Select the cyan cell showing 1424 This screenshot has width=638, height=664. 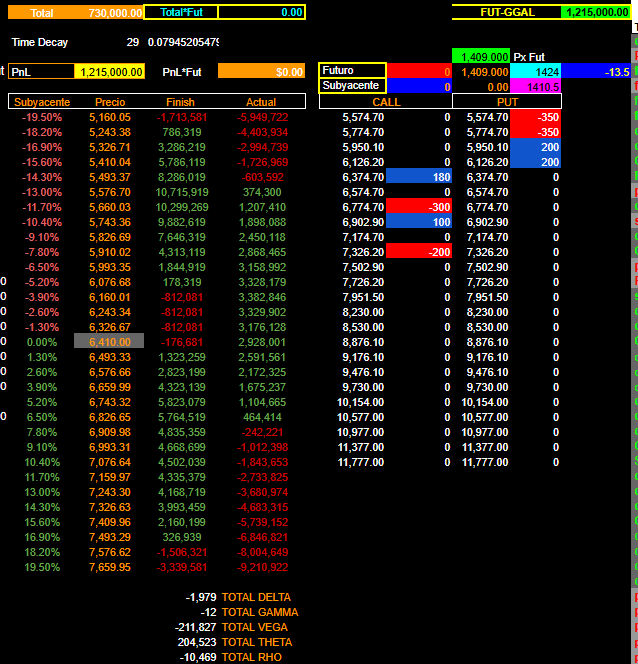(536, 72)
